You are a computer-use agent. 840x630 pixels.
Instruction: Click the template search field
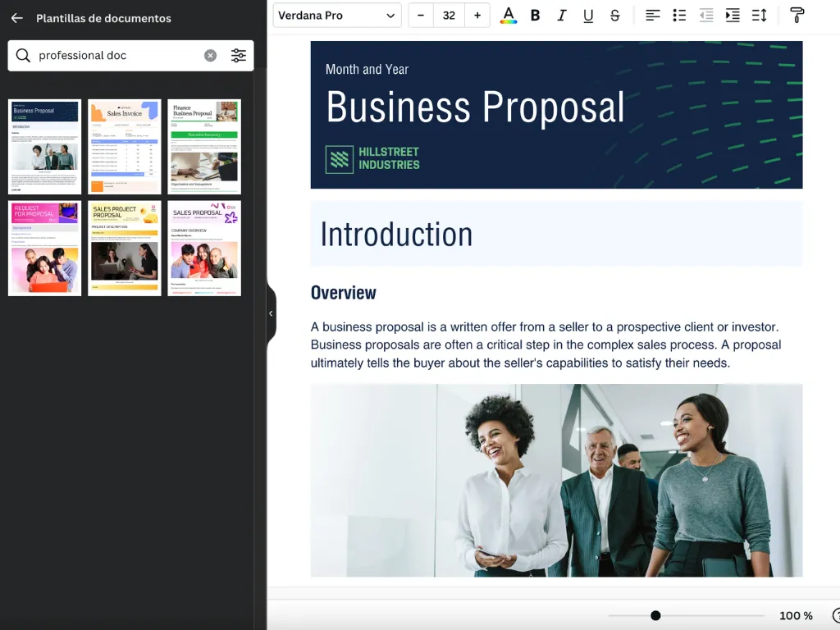coord(130,55)
